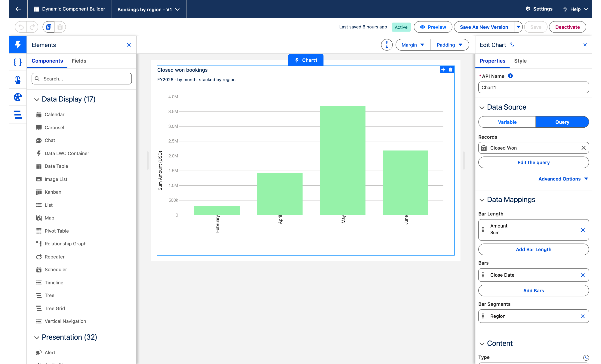The width and height of the screenshot is (601, 364).
Task: Select the Kanban component
Action: pyautogui.click(x=48, y=192)
